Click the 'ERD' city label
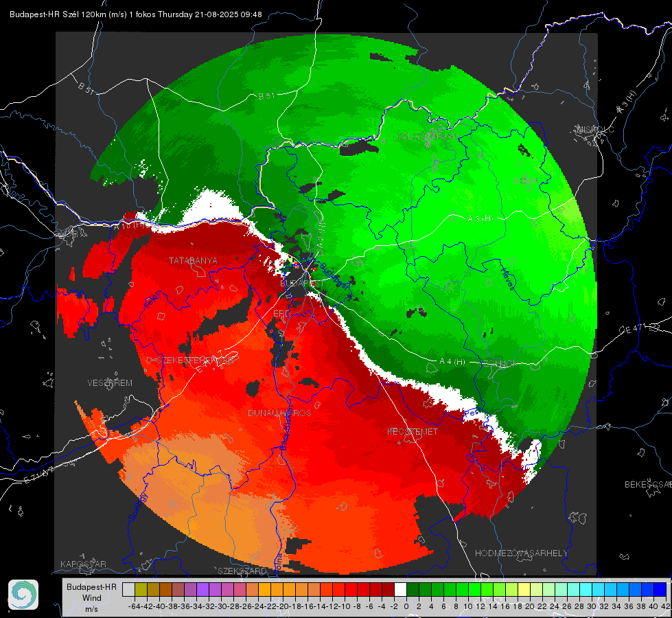The image size is (672, 618). (x=281, y=314)
